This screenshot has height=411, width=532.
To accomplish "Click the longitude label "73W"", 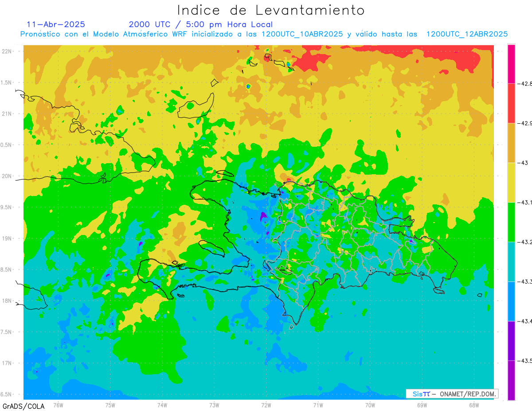I will [214, 405].
